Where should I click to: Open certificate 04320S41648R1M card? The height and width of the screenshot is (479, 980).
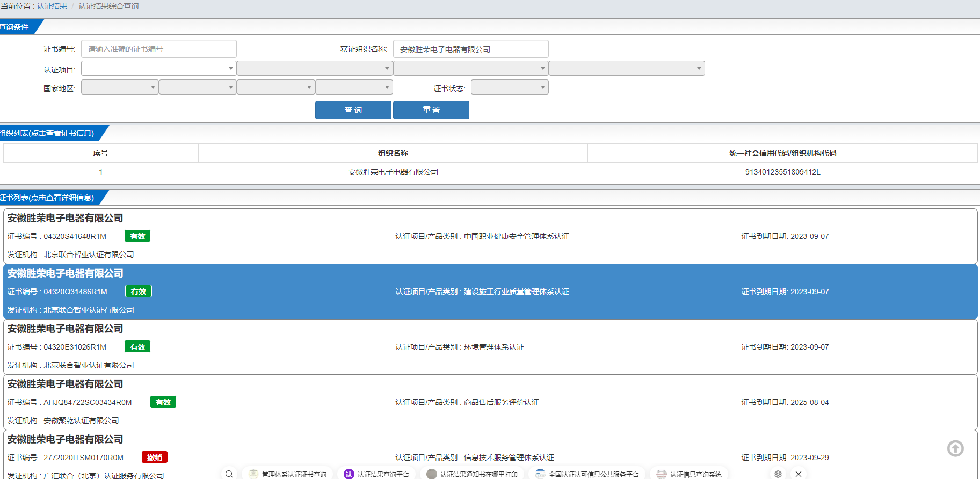click(490, 236)
